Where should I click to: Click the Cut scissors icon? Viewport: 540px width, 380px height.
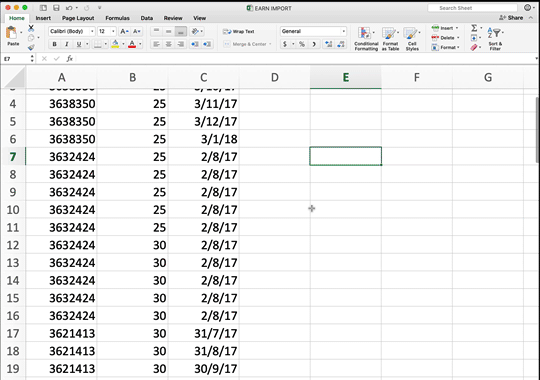pyautogui.click(x=31, y=28)
